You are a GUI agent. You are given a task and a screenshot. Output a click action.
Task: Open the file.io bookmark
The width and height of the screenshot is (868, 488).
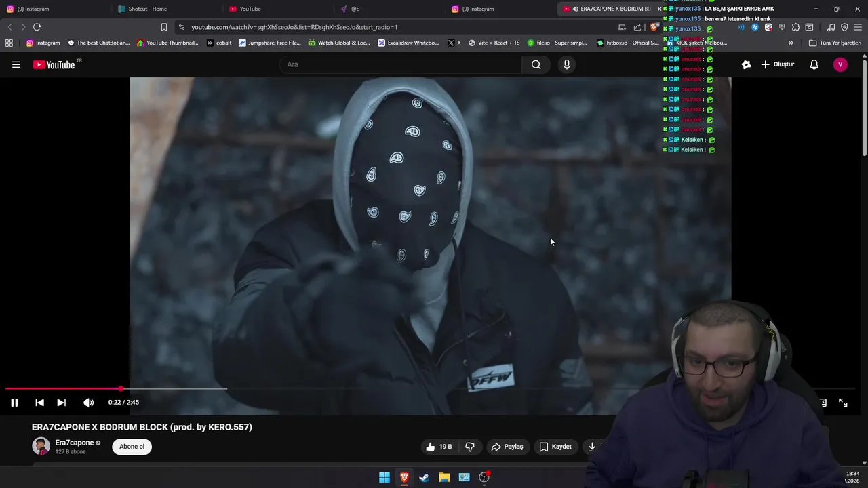[x=557, y=43]
